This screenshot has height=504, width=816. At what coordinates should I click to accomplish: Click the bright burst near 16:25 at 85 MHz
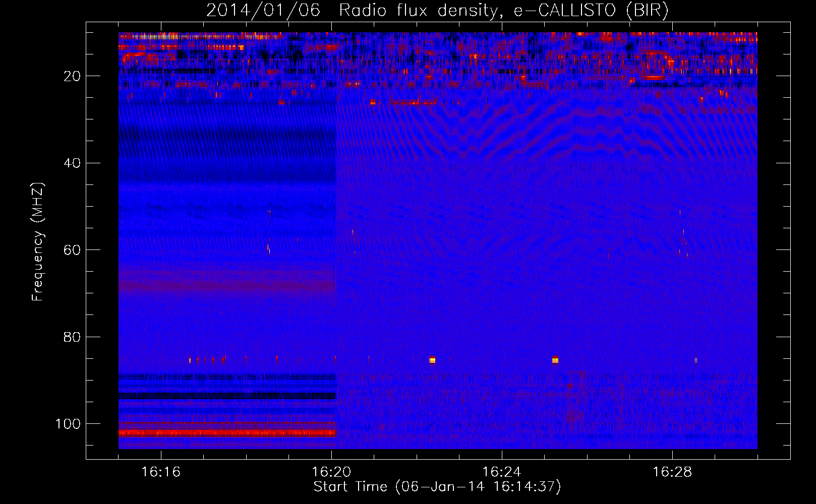(x=555, y=359)
